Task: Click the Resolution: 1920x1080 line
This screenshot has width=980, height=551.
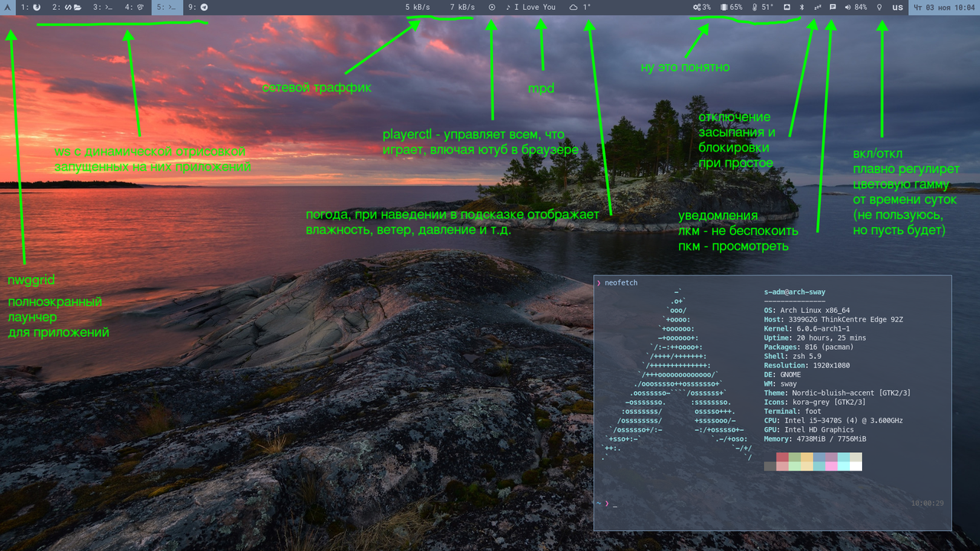Action: [x=807, y=366]
